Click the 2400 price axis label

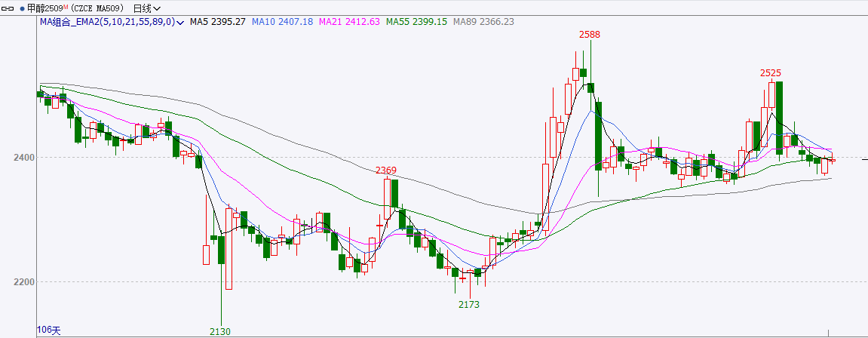(24, 158)
